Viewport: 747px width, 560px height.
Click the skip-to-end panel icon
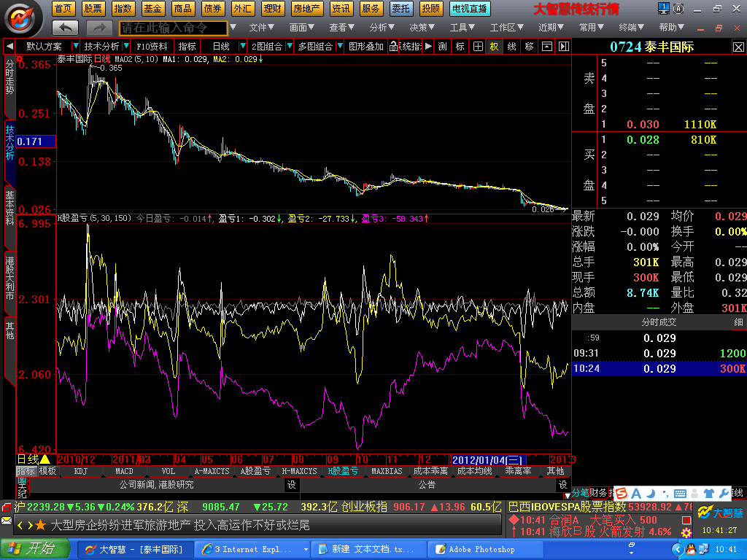click(x=564, y=46)
